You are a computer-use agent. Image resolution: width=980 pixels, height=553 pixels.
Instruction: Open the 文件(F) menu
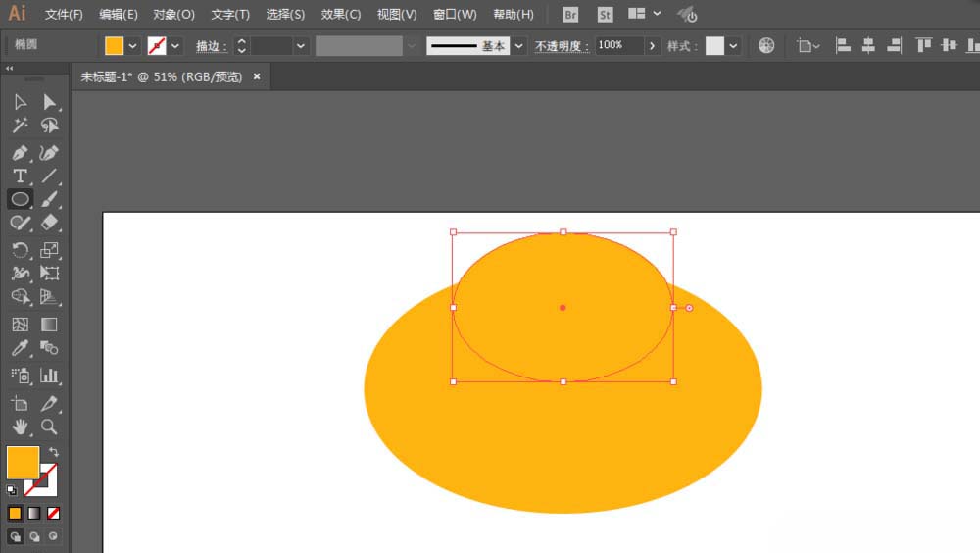coord(63,14)
